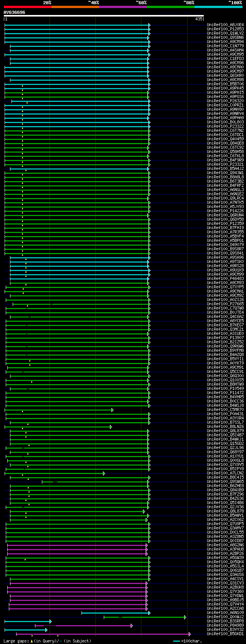Screen dimensions: 246x644
Task: Click the Large gaps legend text
Action: click(x=47, y=641)
